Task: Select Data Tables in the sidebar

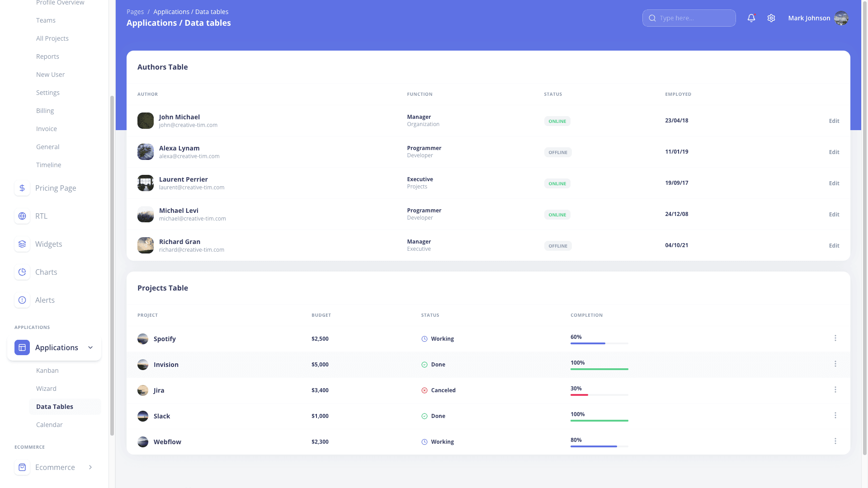Action: [54, 406]
